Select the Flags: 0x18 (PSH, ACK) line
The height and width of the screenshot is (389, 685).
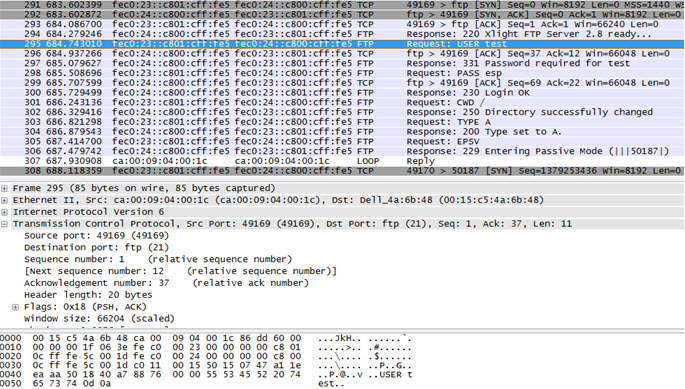coord(85,307)
